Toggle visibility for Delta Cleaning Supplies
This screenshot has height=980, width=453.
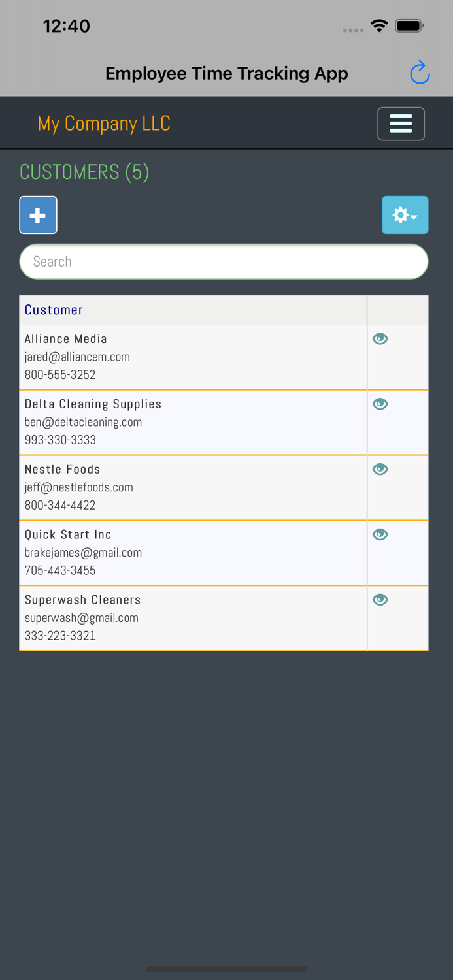380,404
